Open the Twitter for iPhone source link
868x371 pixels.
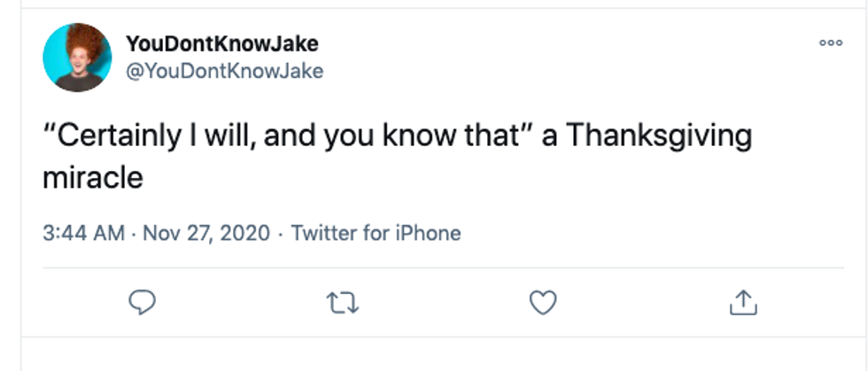(x=376, y=233)
